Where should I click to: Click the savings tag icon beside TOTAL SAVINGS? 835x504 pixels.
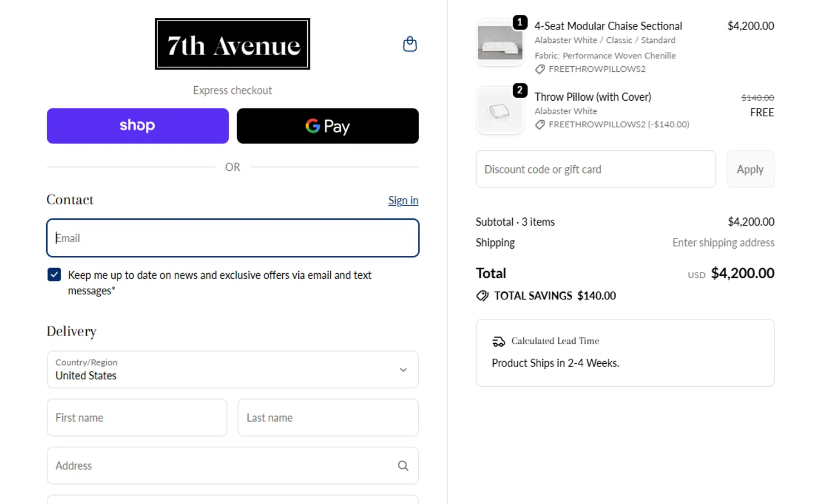click(x=482, y=296)
